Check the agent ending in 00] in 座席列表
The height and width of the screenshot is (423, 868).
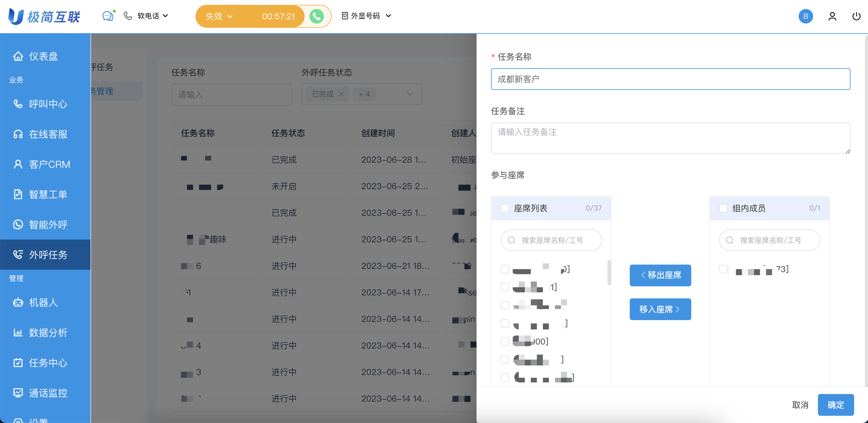click(x=505, y=342)
